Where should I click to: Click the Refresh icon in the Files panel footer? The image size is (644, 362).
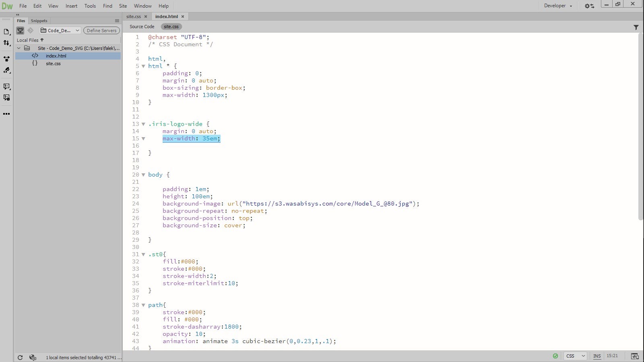tap(20, 358)
